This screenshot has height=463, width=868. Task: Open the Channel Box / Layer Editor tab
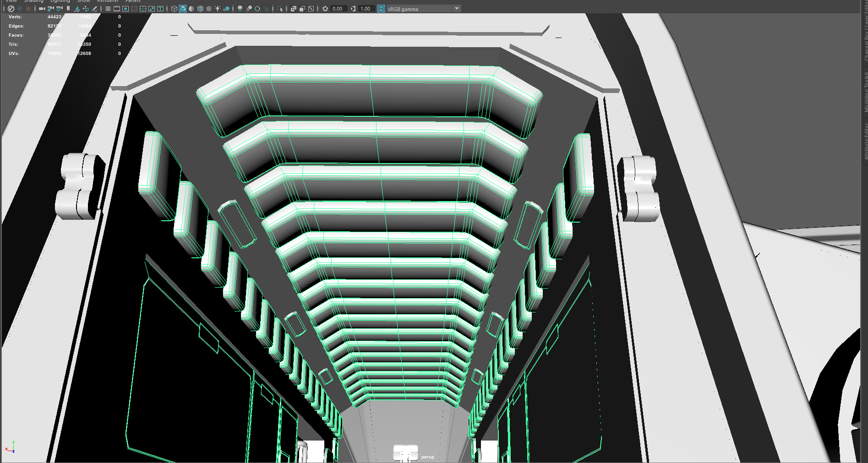click(x=865, y=33)
